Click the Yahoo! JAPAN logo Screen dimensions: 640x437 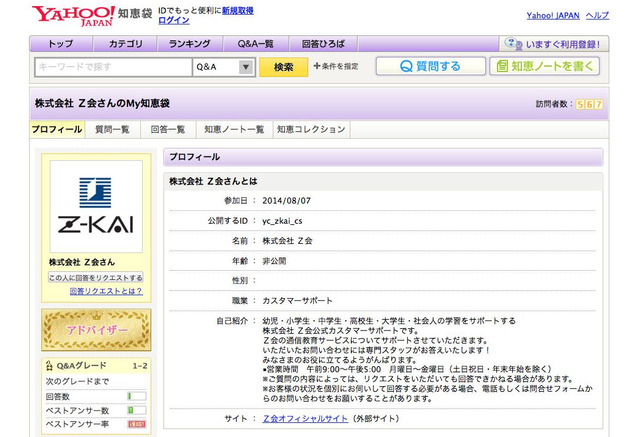pos(73,16)
